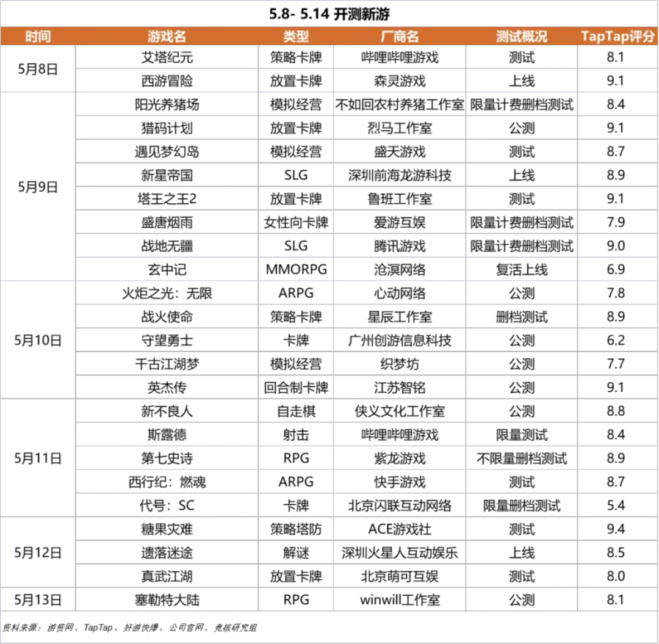Viewport: 659px width, 644px height.
Task: Select game name '遇见梦幻岛'
Action: click(167, 151)
